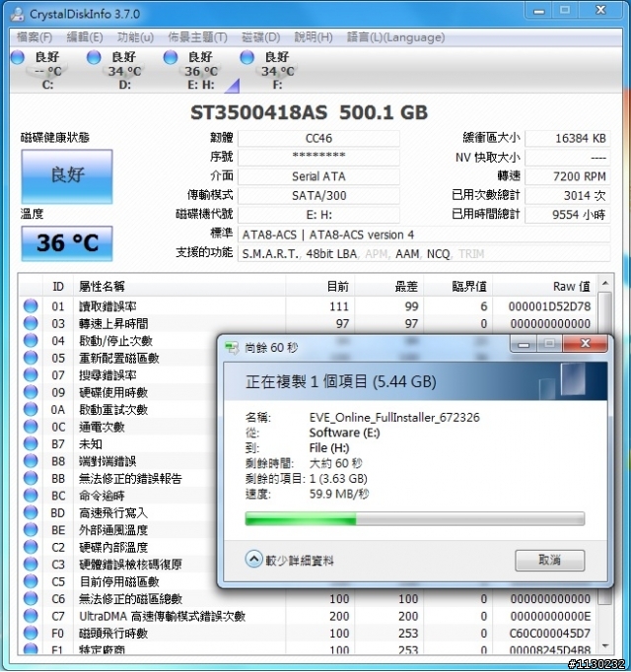Click status orb for F0 磁頭飛行時數
631x672 pixels.
(x=31, y=633)
